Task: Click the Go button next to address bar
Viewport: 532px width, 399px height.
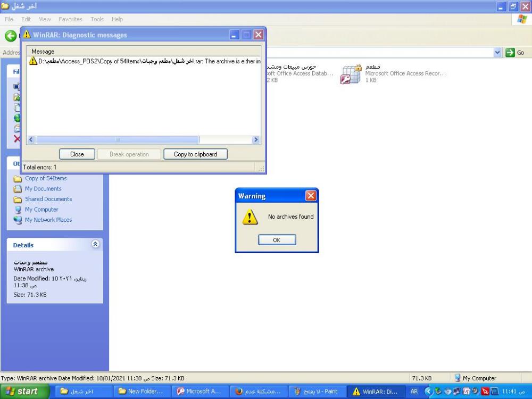Action: (x=515, y=53)
